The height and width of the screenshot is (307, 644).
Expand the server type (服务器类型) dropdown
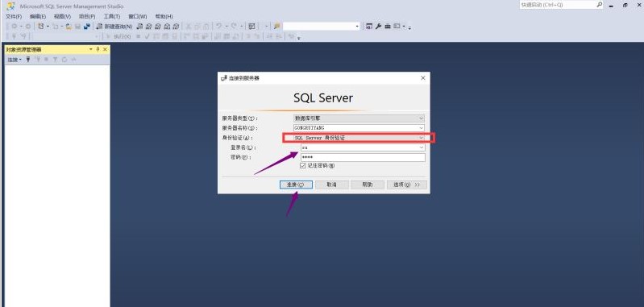421,118
